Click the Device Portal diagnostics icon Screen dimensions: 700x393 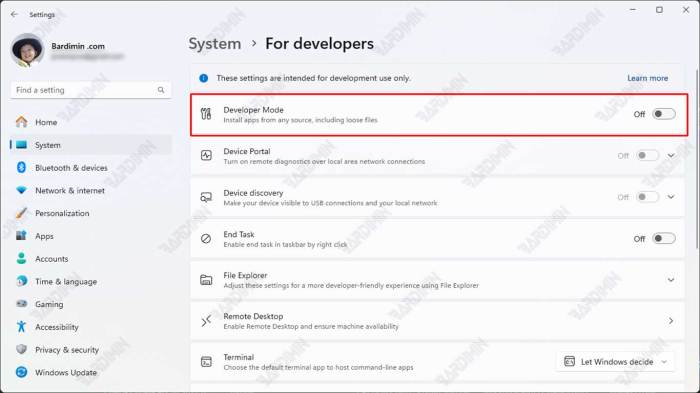(206, 155)
